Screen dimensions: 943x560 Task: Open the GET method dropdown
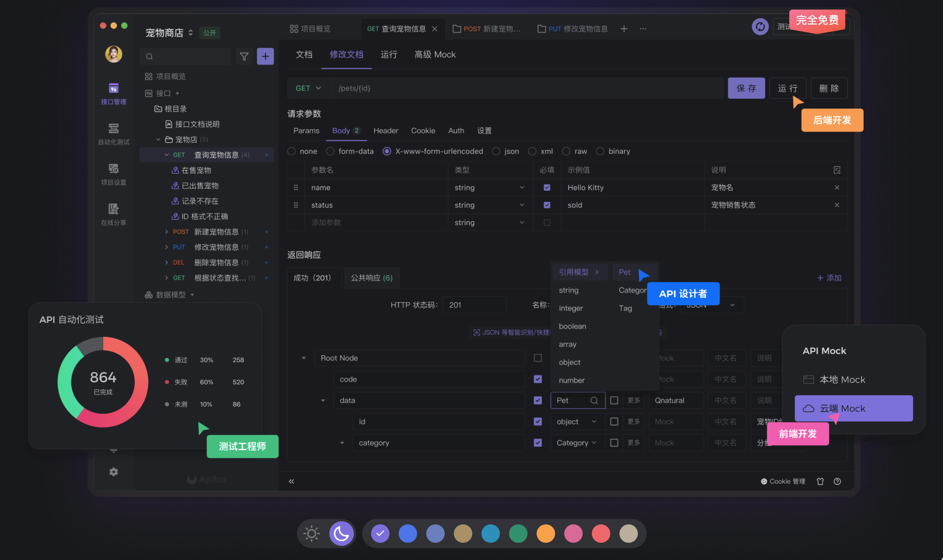pyautogui.click(x=308, y=88)
